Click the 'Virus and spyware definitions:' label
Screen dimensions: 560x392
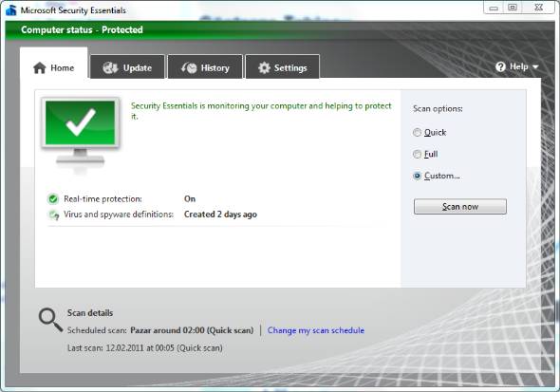(x=119, y=215)
